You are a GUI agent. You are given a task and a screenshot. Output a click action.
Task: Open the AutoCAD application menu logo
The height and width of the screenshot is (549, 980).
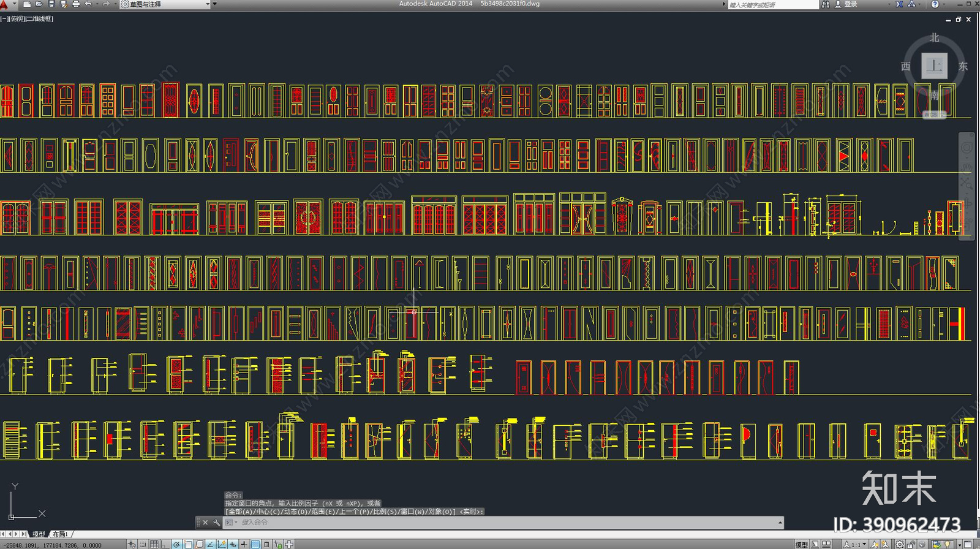[5, 4]
